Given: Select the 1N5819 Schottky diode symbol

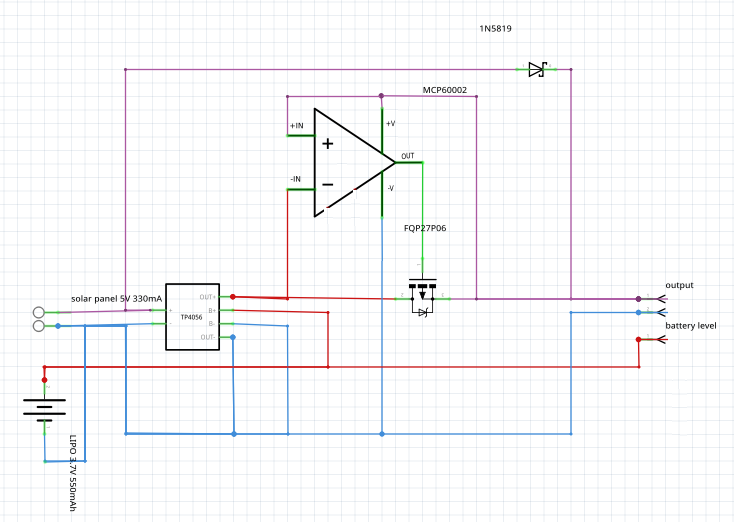Looking at the screenshot, I should pyautogui.click(x=537, y=70).
